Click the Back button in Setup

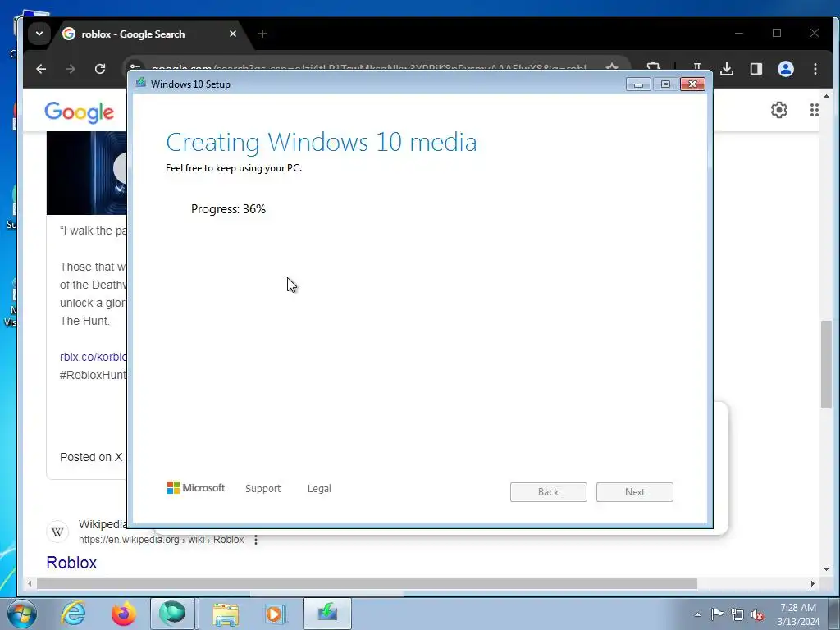tap(548, 492)
